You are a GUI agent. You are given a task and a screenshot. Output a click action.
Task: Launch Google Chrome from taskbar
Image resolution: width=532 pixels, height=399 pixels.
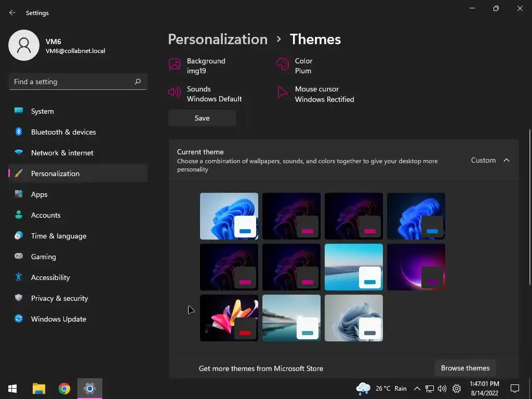click(x=64, y=388)
